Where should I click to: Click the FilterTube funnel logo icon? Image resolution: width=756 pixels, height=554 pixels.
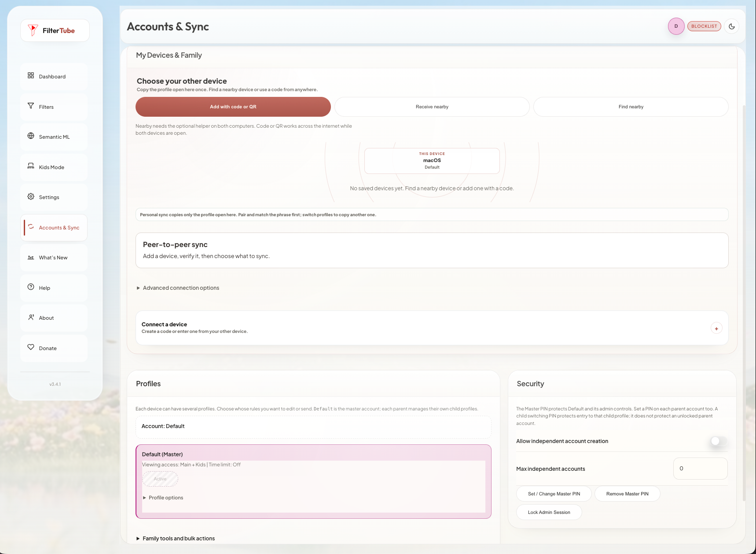(33, 30)
